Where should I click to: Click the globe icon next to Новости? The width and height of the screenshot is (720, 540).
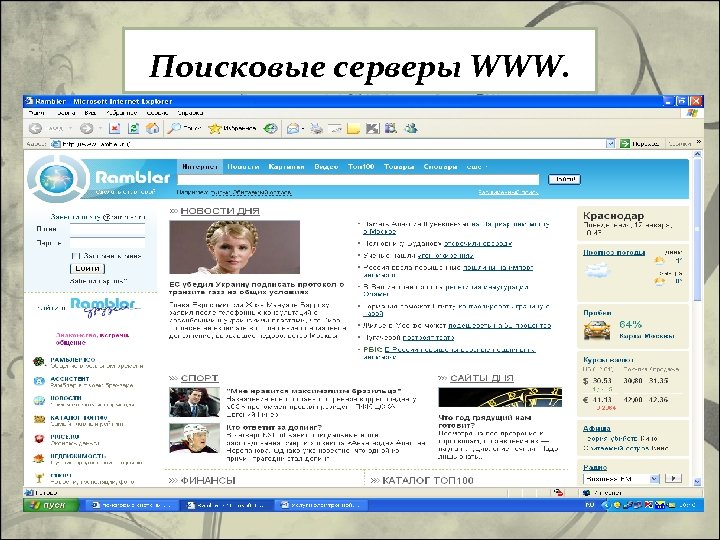[x=39, y=400]
